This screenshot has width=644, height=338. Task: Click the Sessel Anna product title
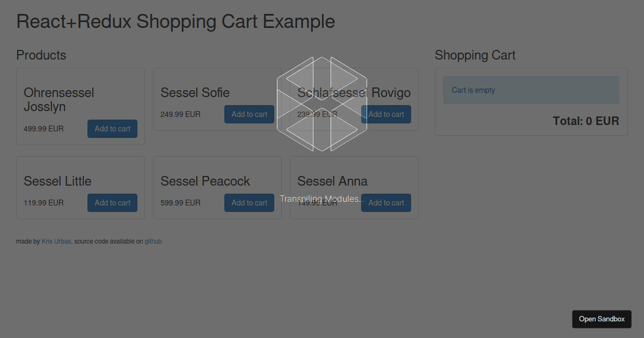[x=332, y=181]
